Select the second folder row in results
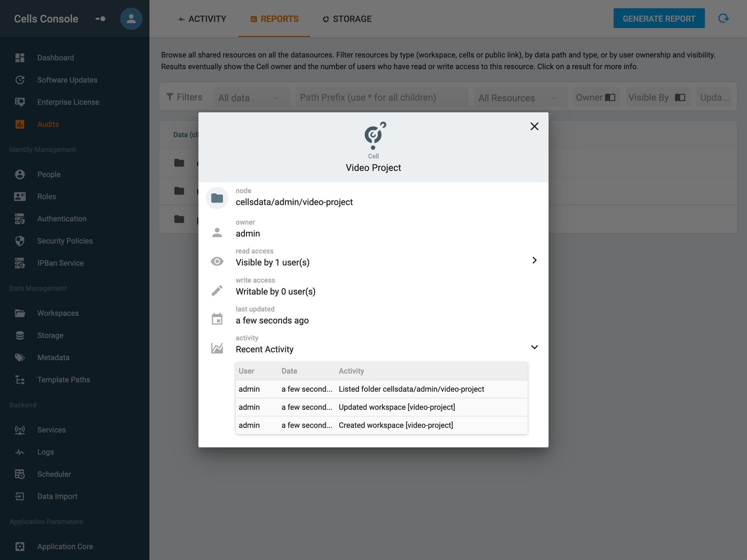 pyautogui.click(x=448, y=191)
